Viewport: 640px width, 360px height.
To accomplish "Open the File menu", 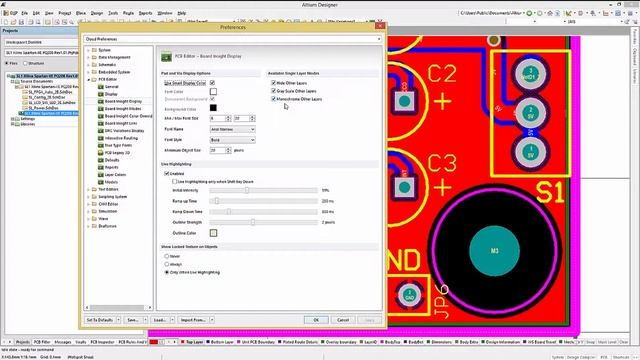I will pos(24,13).
